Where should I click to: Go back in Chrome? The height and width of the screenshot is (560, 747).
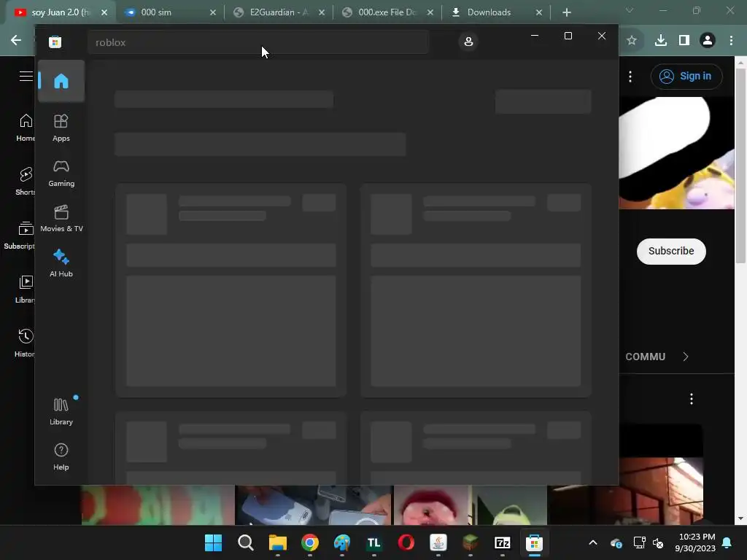click(x=16, y=40)
